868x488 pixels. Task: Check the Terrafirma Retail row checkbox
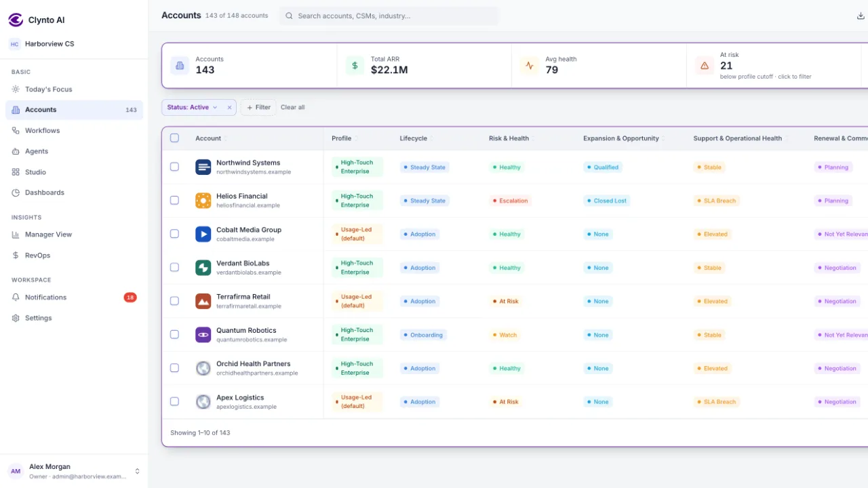pos(174,301)
